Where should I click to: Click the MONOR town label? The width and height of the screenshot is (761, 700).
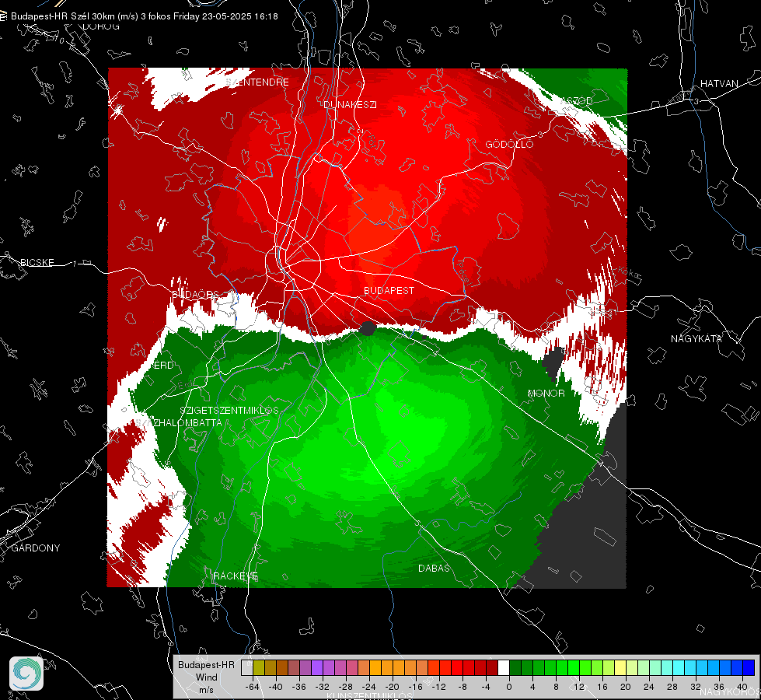point(546,393)
